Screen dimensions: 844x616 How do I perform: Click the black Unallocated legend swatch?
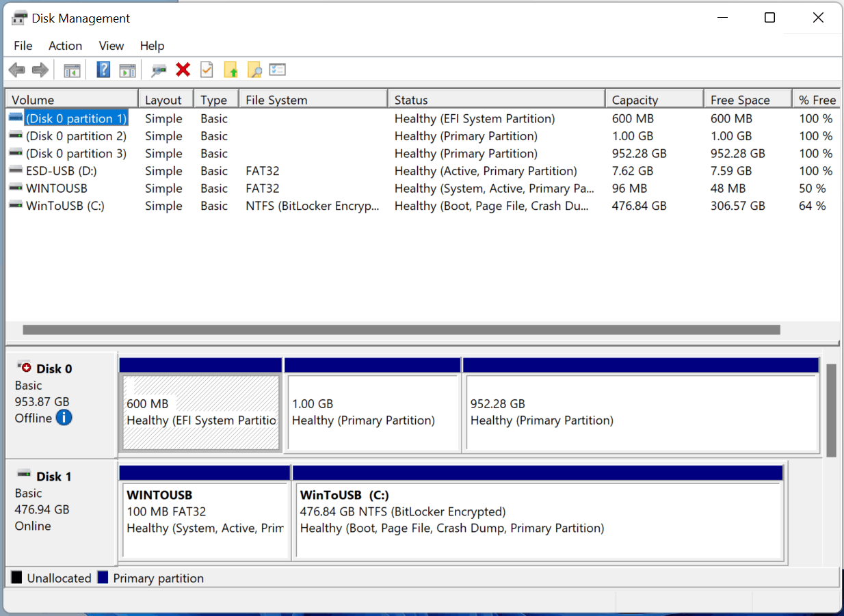(17, 578)
